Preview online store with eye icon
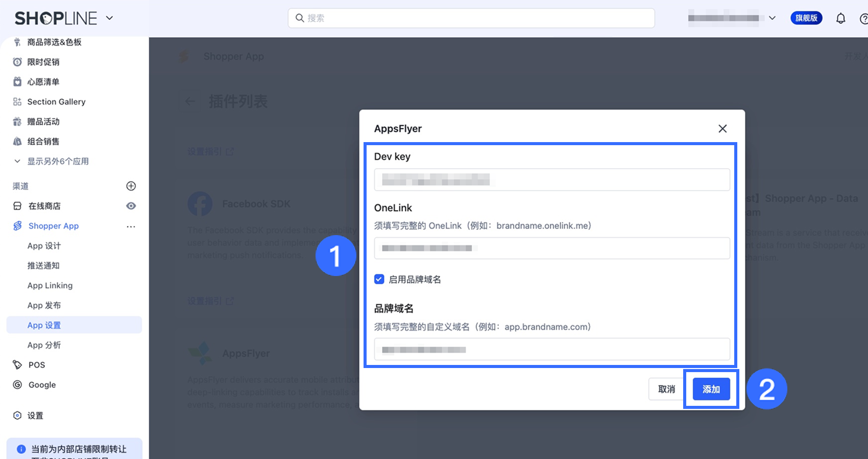The image size is (868, 459). [131, 206]
